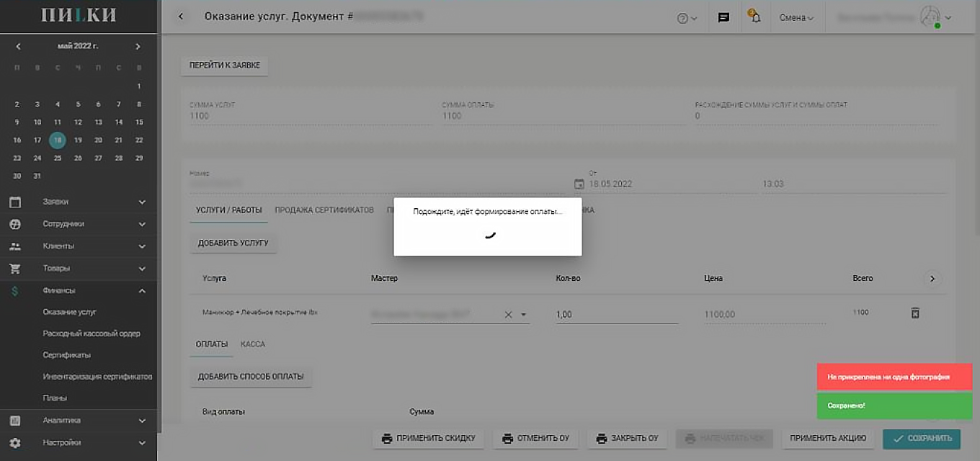Click the calendar icon by date field
Viewport: 980px width, 461px height.
(579, 184)
